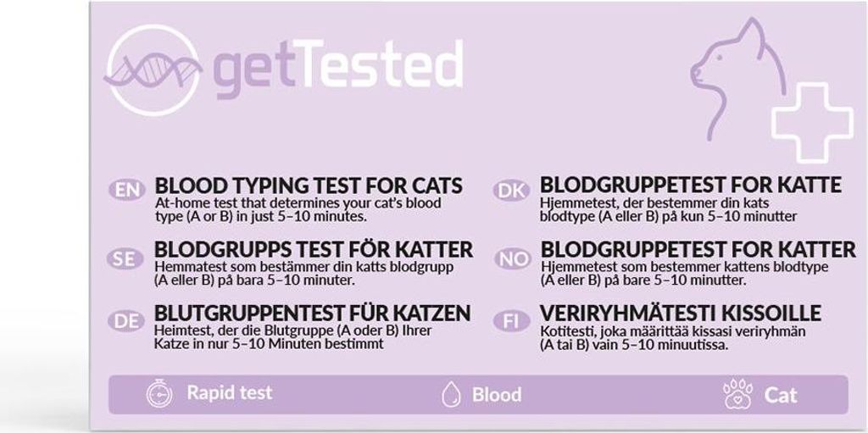Viewport: 868px width, 433px height.
Task: Click the 'Cat' label in bottom bar
Action: coord(781,396)
